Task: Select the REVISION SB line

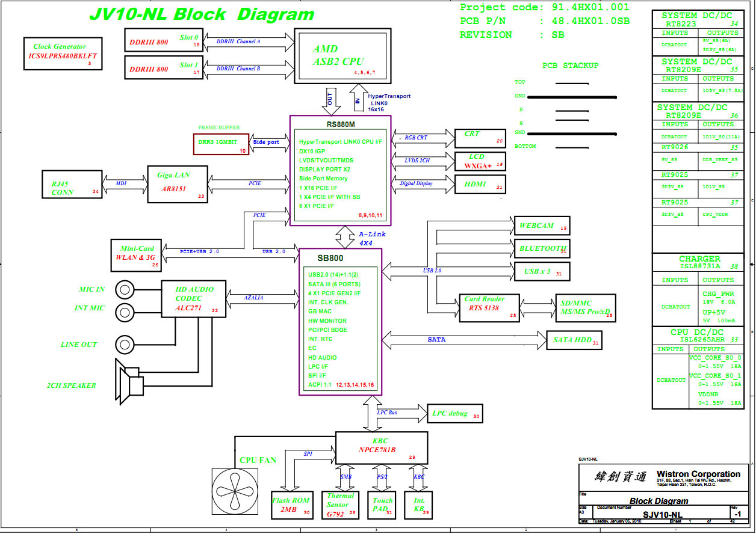Action: point(512,35)
